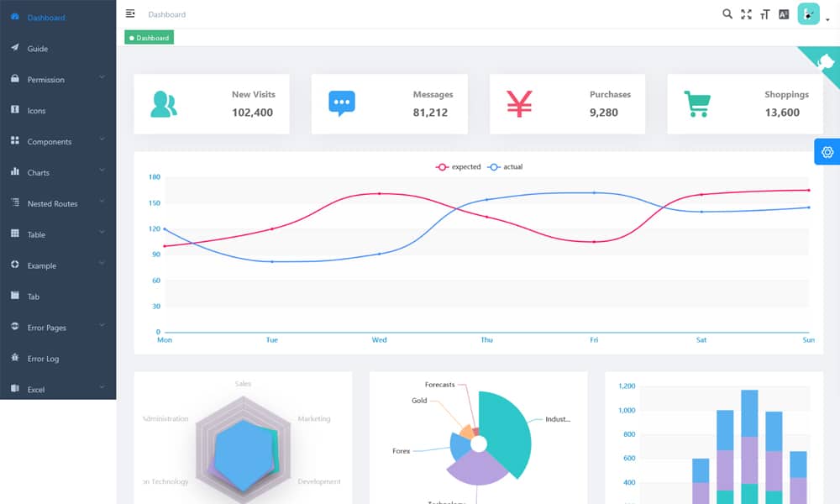Click the Dashboard breadcrumb text

[166, 14]
